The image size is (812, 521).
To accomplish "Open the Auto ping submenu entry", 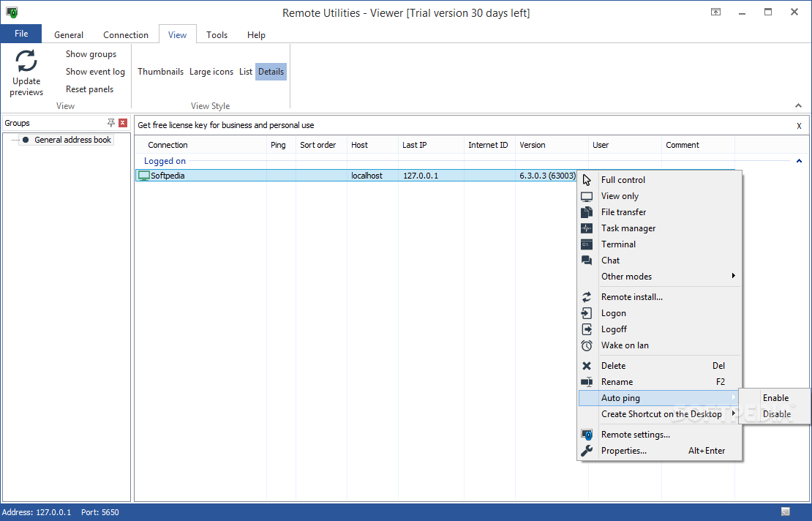I will [658, 398].
